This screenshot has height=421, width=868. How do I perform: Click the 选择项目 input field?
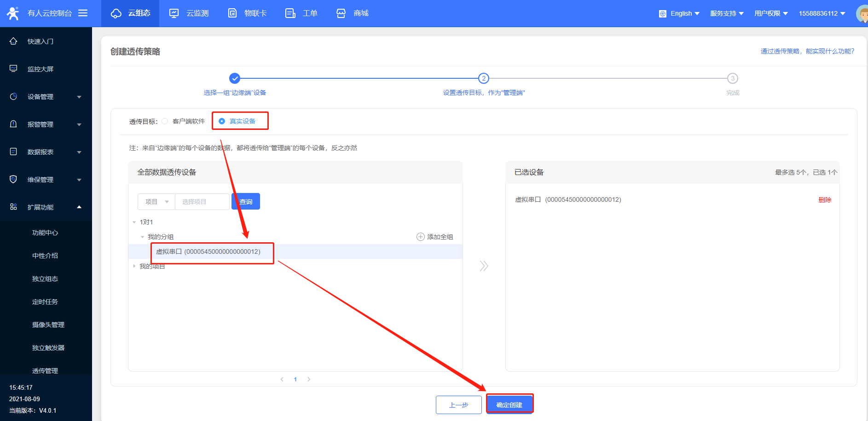[x=202, y=202]
